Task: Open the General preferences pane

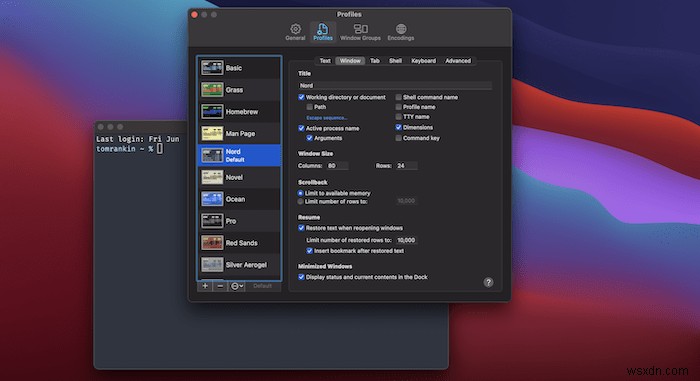Action: coord(295,32)
